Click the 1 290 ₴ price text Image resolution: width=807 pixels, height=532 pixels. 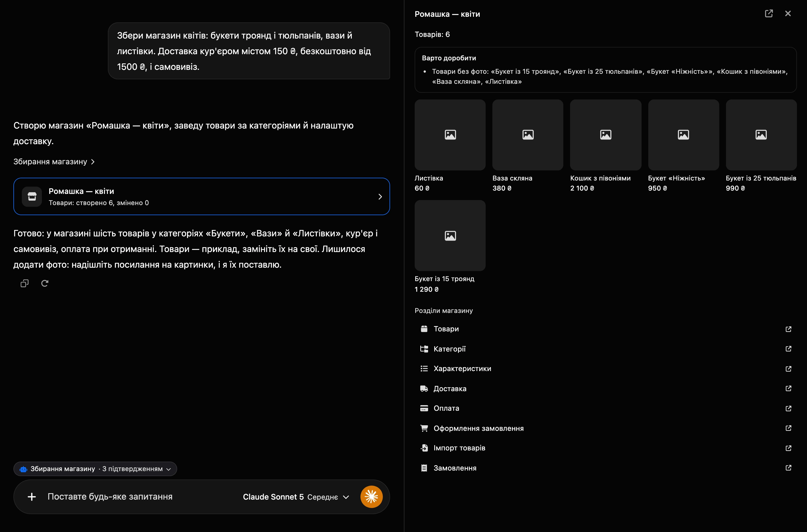coord(427,289)
